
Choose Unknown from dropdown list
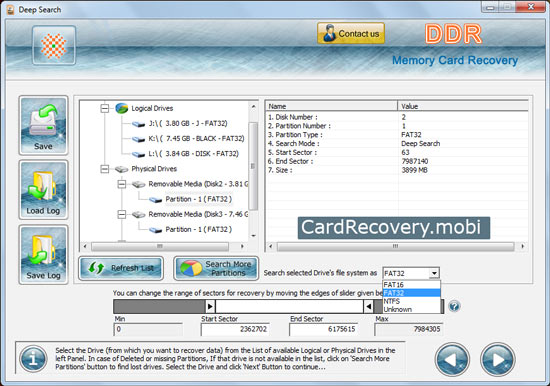tap(411, 309)
